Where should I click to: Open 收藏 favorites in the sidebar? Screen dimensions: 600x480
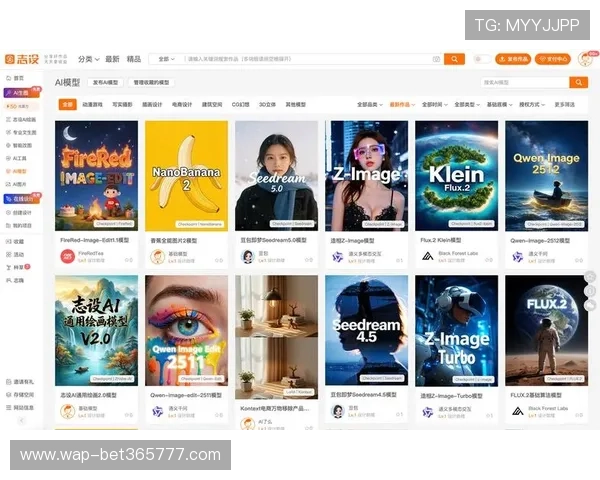coord(15,242)
